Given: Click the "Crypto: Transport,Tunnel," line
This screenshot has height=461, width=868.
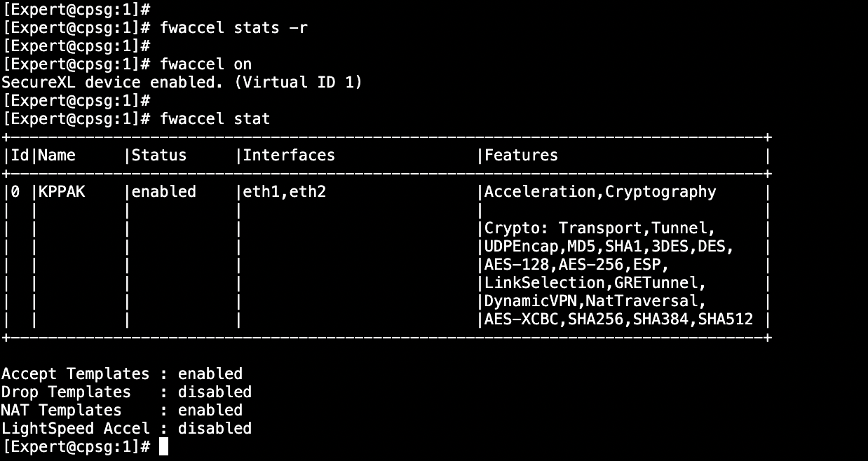Looking at the screenshot, I should click(x=599, y=228).
